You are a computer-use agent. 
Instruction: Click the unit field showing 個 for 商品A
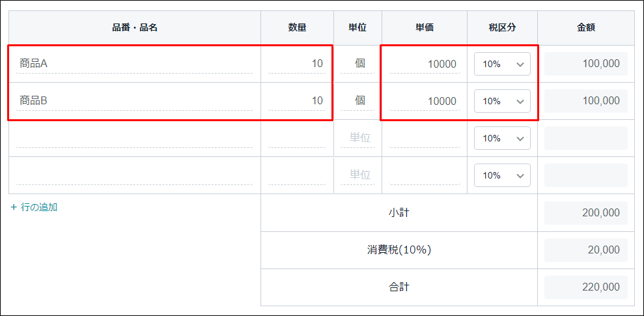tap(358, 64)
